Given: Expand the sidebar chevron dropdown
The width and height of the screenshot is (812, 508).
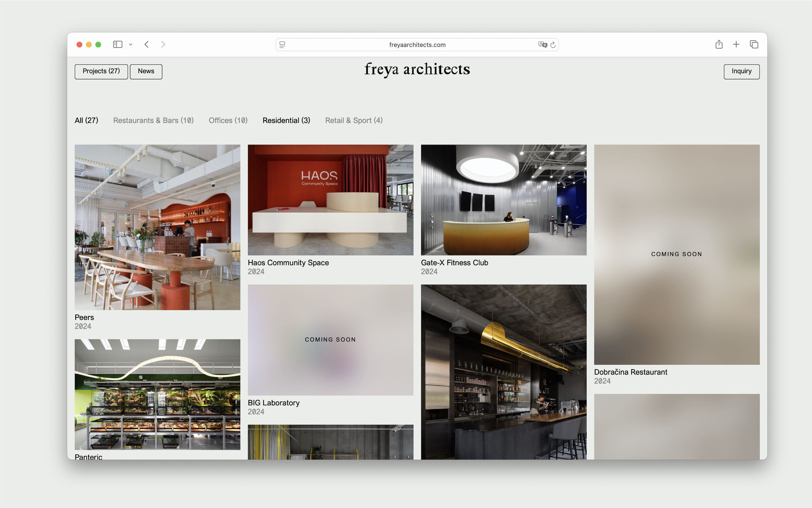Looking at the screenshot, I should tap(131, 44).
